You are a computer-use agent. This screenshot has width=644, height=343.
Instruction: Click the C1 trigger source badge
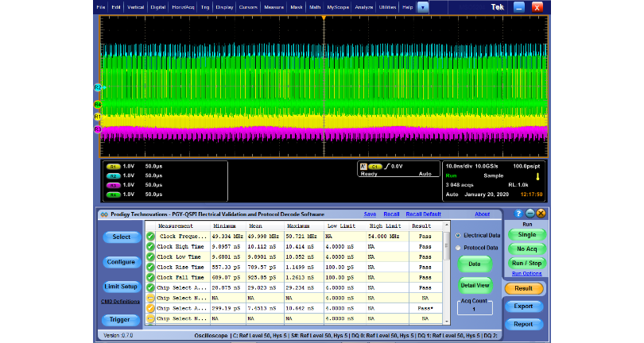click(374, 167)
